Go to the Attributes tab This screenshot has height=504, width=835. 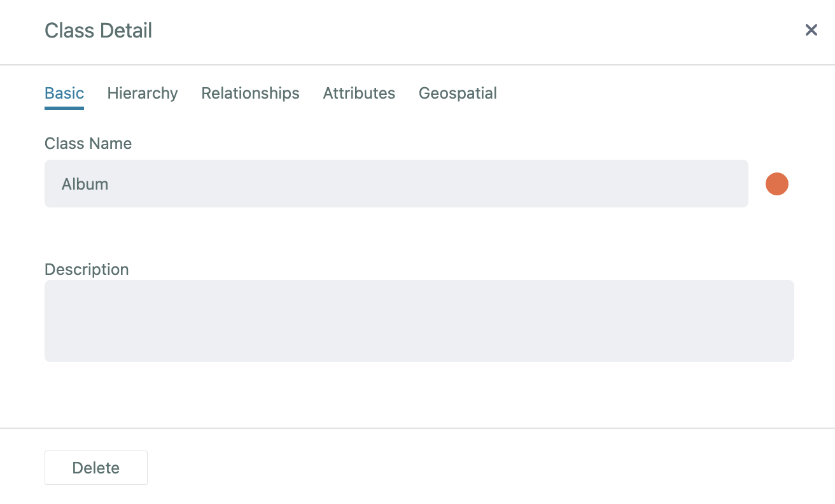[x=359, y=93]
